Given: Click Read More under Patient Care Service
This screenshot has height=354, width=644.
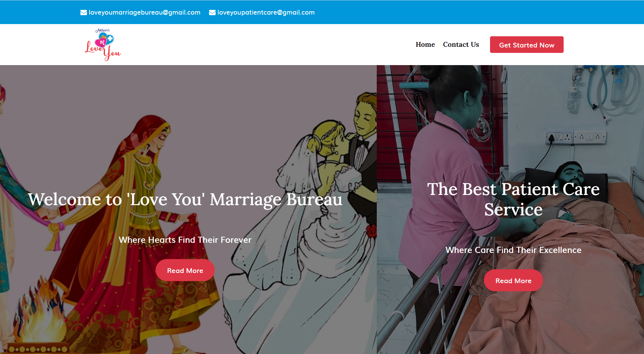Looking at the screenshot, I should (513, 280).
